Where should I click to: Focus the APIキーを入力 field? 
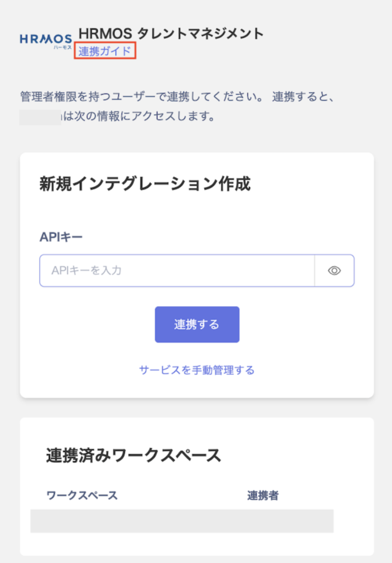(x=177, y=270)
